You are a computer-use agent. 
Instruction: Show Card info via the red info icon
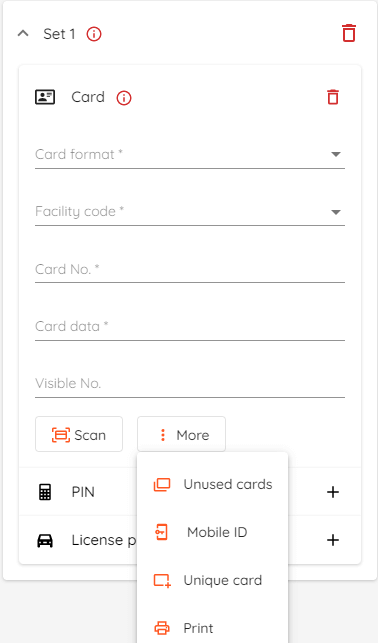[x=124, y=98]
